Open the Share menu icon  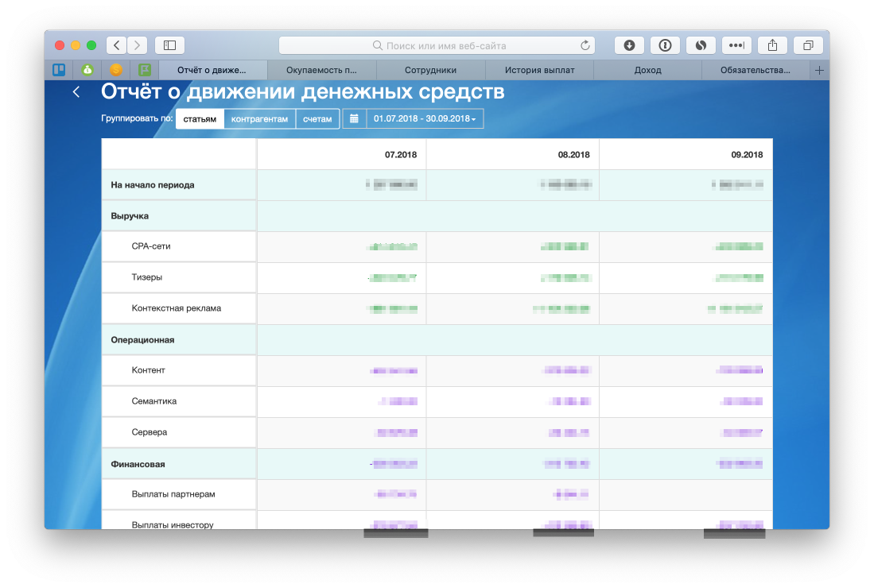[772, 45]
